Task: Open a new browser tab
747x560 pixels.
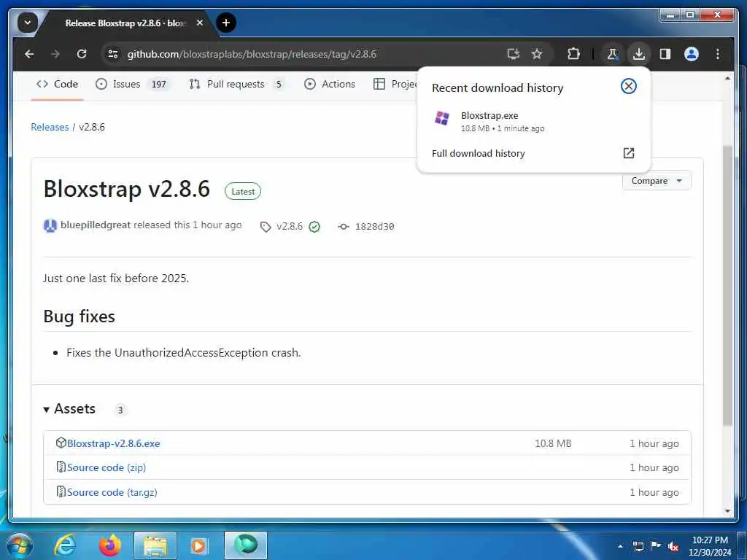Action: click(226, 23)
